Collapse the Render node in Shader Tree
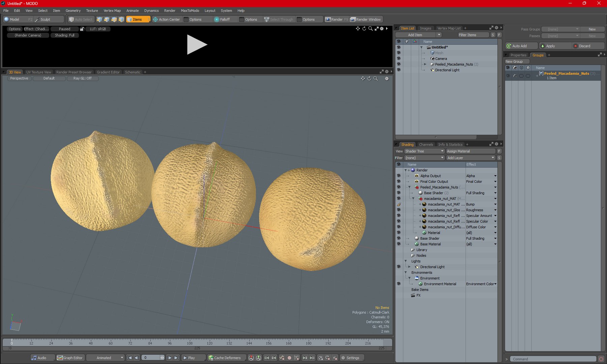 (x=406, y=170)
